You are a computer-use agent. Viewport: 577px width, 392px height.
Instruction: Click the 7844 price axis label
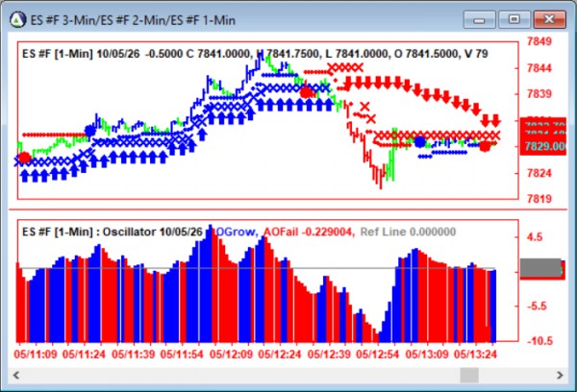[539, 68]
